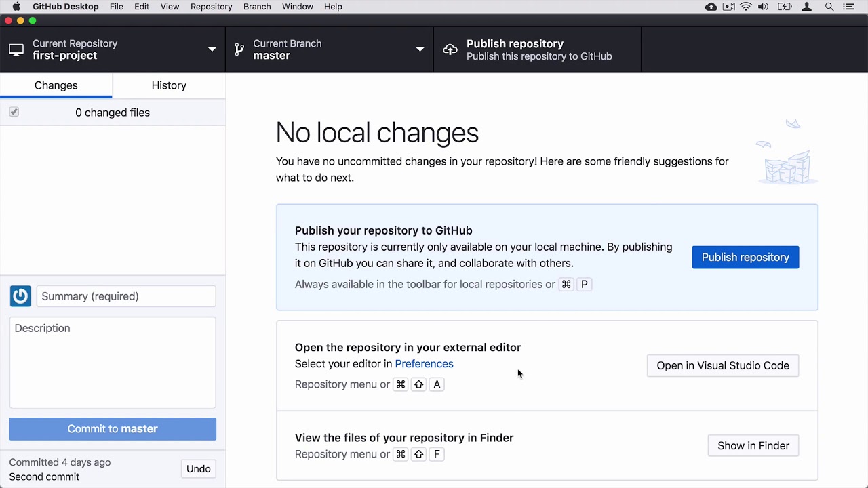868x488 pixels.
Task: Open the Repository menu
Action: [x=211, y=7]
